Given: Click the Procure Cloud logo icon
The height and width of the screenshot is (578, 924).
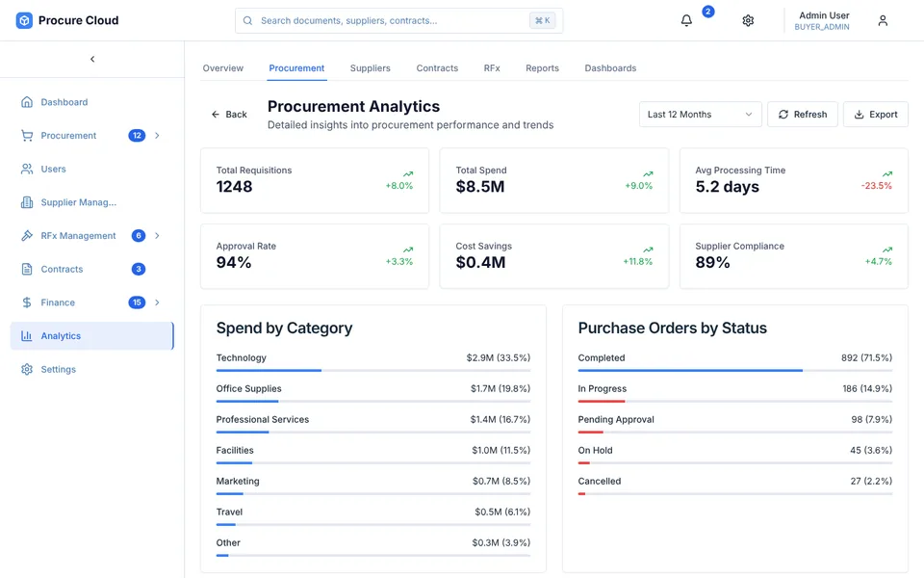Looking at the screenshot, I should click(x=24, y=20).
